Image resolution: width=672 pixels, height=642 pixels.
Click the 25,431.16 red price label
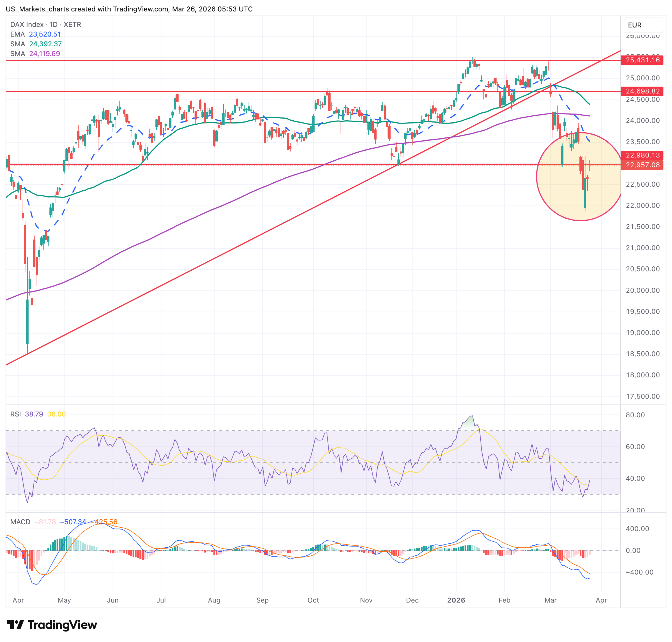(x=642, y=60)
